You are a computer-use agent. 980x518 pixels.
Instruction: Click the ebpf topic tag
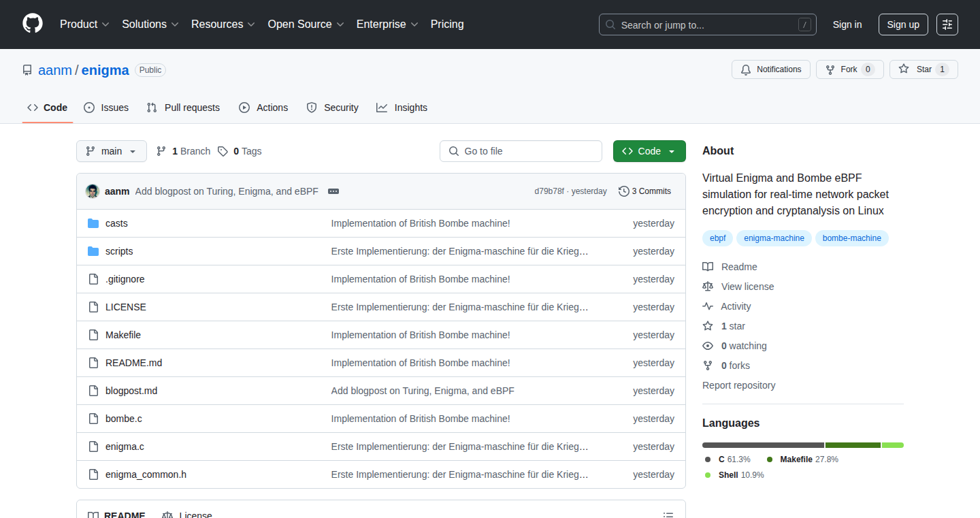pyautogui.click(x=717, y=238)
